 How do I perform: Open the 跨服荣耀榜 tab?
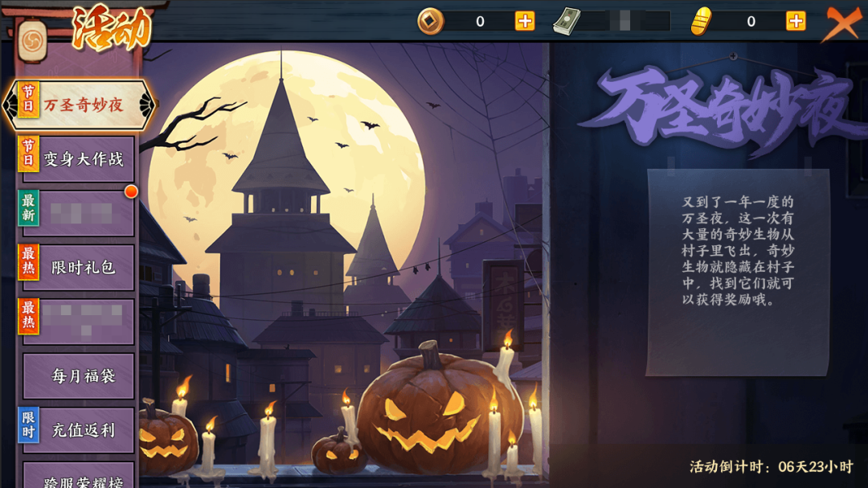click(x=78, y=475)
